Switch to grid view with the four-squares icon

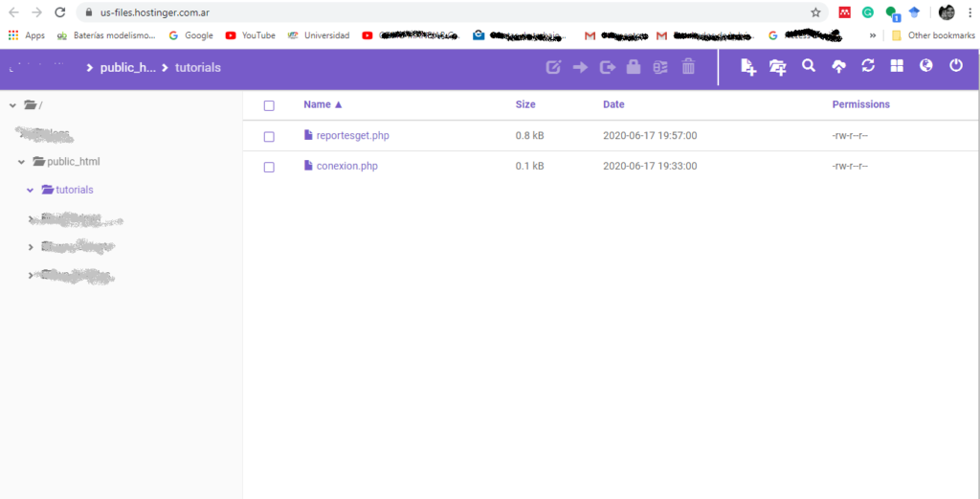click(x=897, y=67)
